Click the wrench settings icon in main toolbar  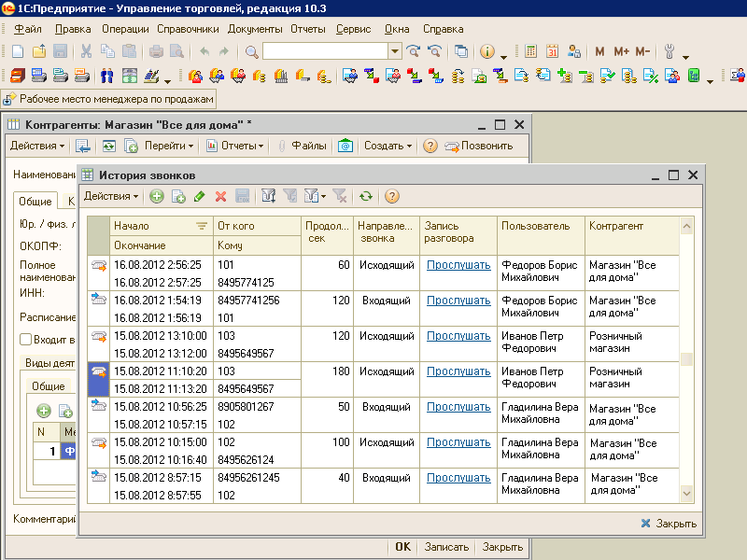[669, 51]
